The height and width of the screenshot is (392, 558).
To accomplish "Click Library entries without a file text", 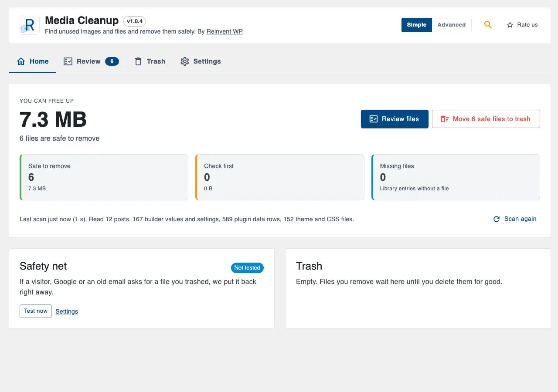I will click(414, 189).
